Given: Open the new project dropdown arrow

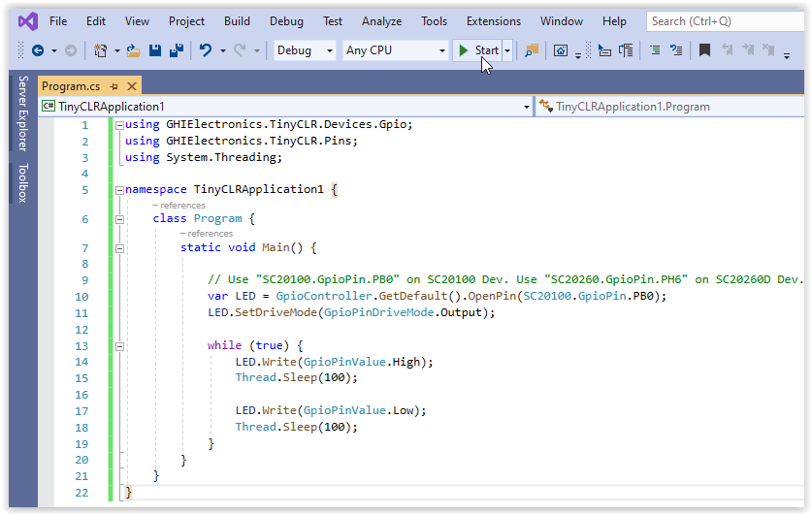Looking at the screenshot, I should pos(117,50).
